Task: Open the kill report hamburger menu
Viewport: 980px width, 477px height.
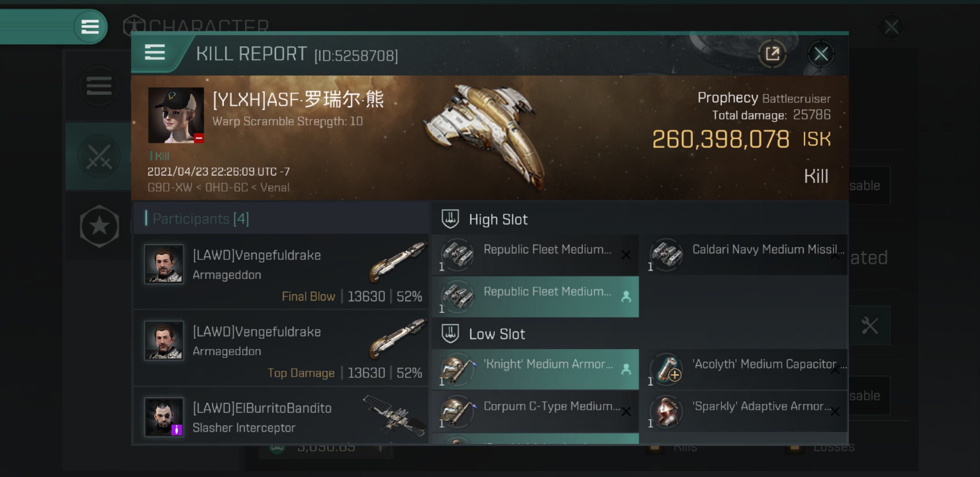Action: pyautogui.click(x=155, y=53)
